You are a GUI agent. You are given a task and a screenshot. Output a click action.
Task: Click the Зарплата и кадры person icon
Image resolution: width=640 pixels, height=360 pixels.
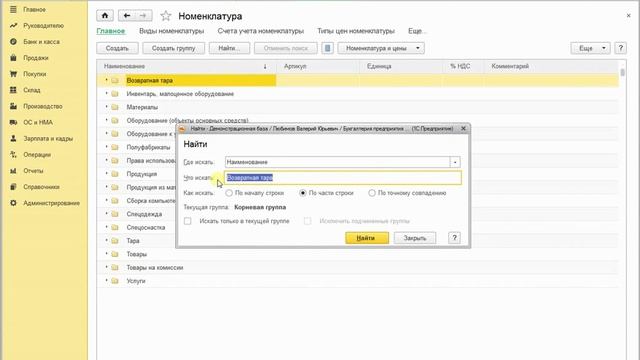13,138
